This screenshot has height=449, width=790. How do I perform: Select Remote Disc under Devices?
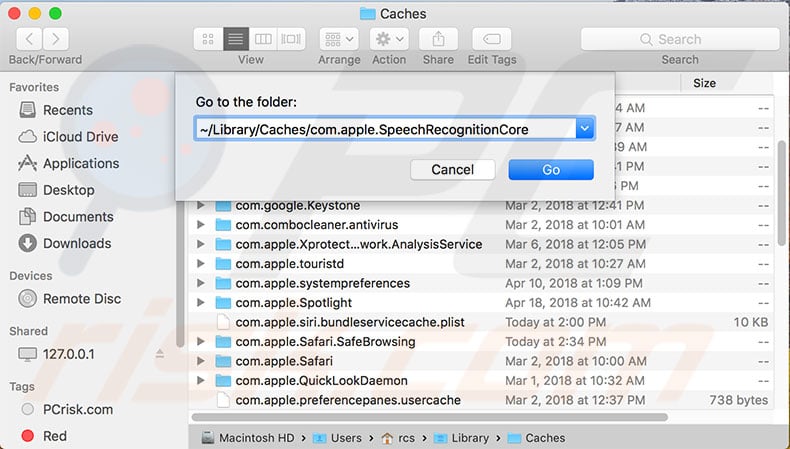click(x=82, y=299)
